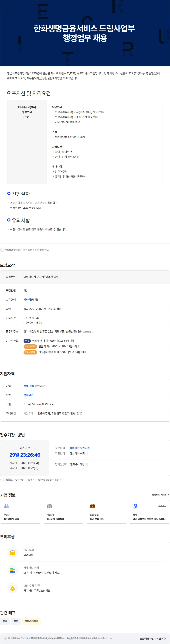Click the 의정부경전철 badge for 의정부시청역
The image size is (170, 644).
pos(30,352)
